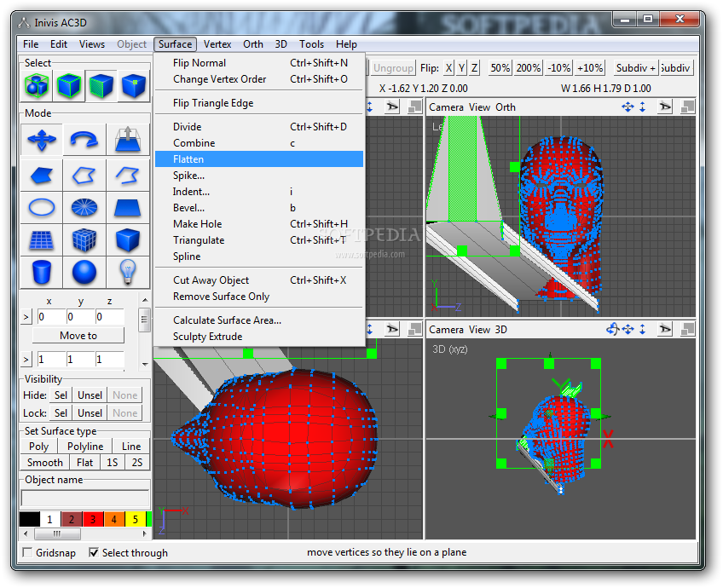Create a Box primitive
Viewport: 723px width, 588px height.
(128, 239)
